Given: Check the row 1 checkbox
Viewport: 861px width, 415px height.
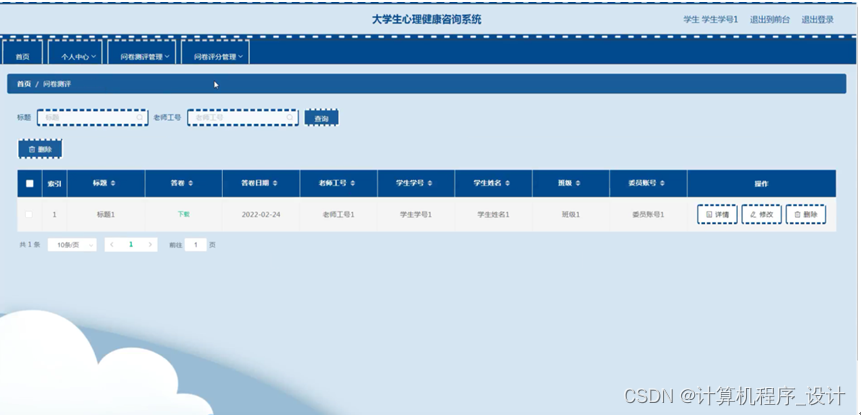Looking at the screenshot, I should 29,215.
